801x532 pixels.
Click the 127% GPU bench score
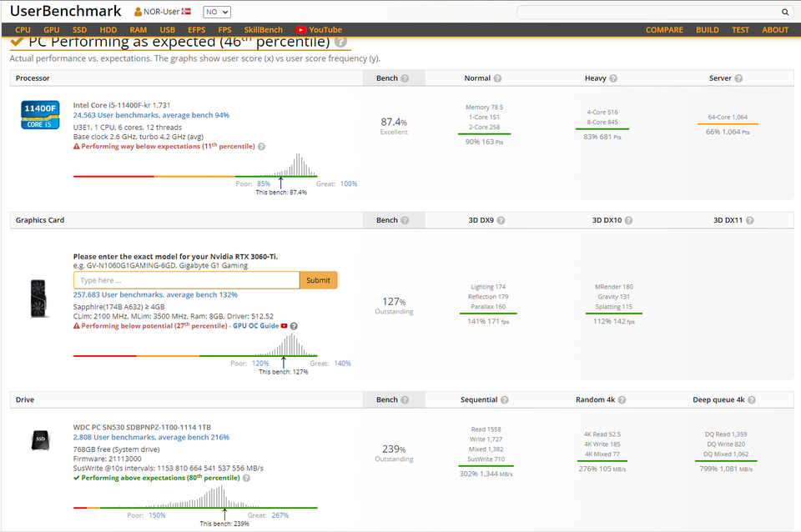coord(394,302)
